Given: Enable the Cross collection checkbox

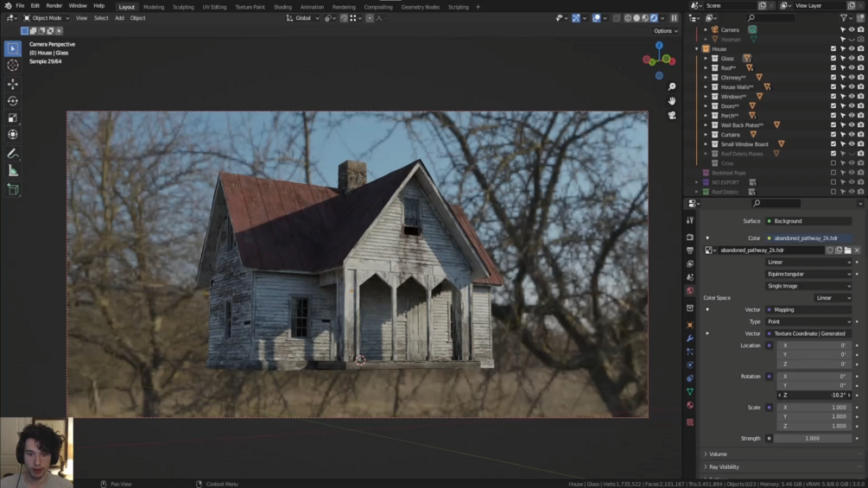Looking at the screenshot, I should (x=833, y=163).
